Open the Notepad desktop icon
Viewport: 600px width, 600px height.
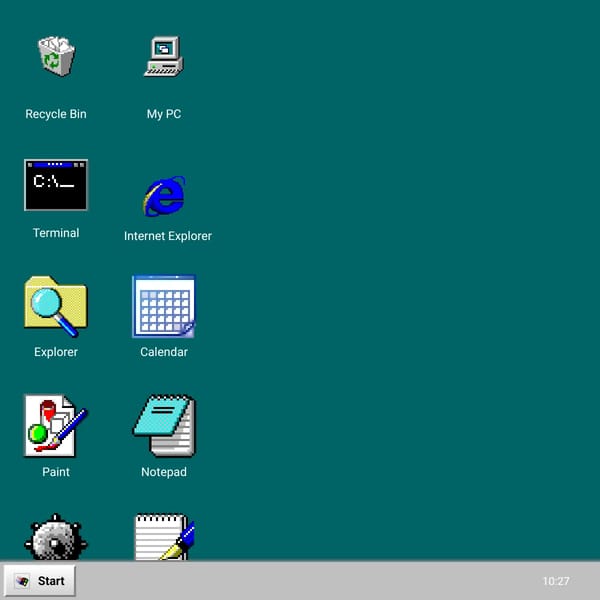(164, 426)
